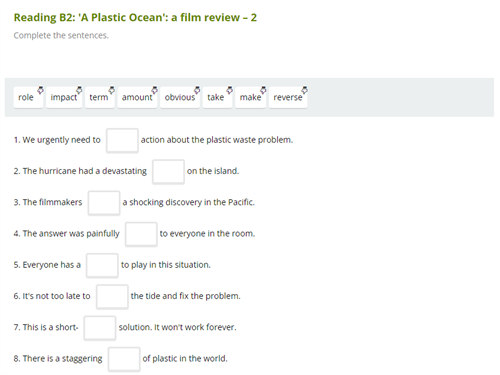Click the move icon on the 'role' tile
500x375 pixels.
pyautogui.click(x=40, y=90)
